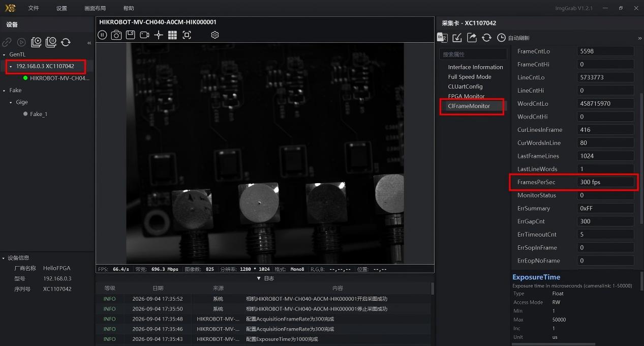Refresh the device list

coord(66,42)
